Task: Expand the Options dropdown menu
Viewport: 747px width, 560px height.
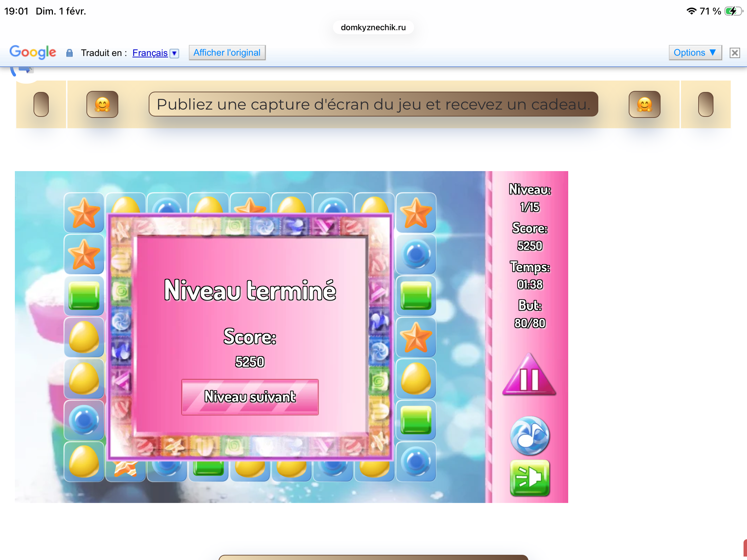Action: 695,53
